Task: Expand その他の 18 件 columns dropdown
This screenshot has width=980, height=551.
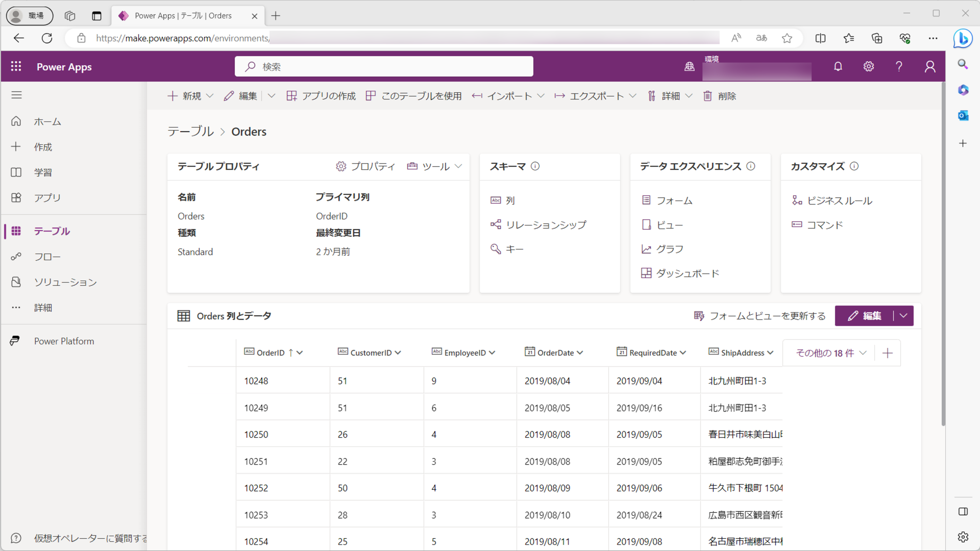Action: pos(831,353)
